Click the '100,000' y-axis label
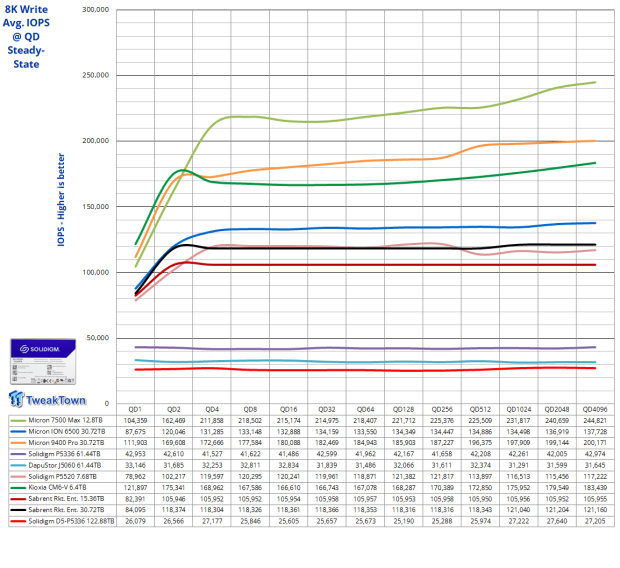This screenshot has width=620, height=568. [95, 272]
